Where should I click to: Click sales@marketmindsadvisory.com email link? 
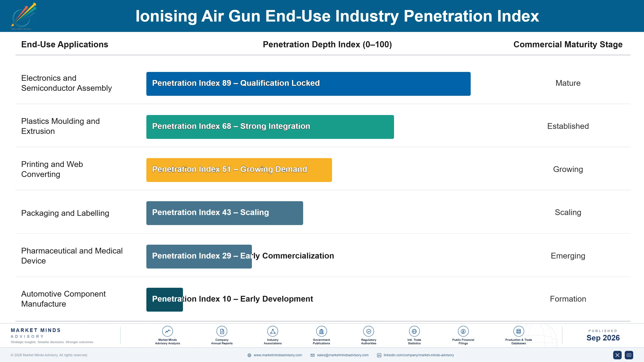pos(343,355)
